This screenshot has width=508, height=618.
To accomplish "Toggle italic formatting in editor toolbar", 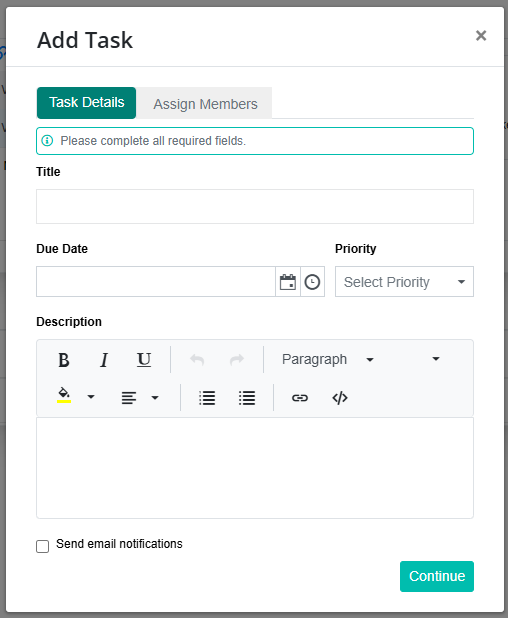I will click(x=104, y=360).
